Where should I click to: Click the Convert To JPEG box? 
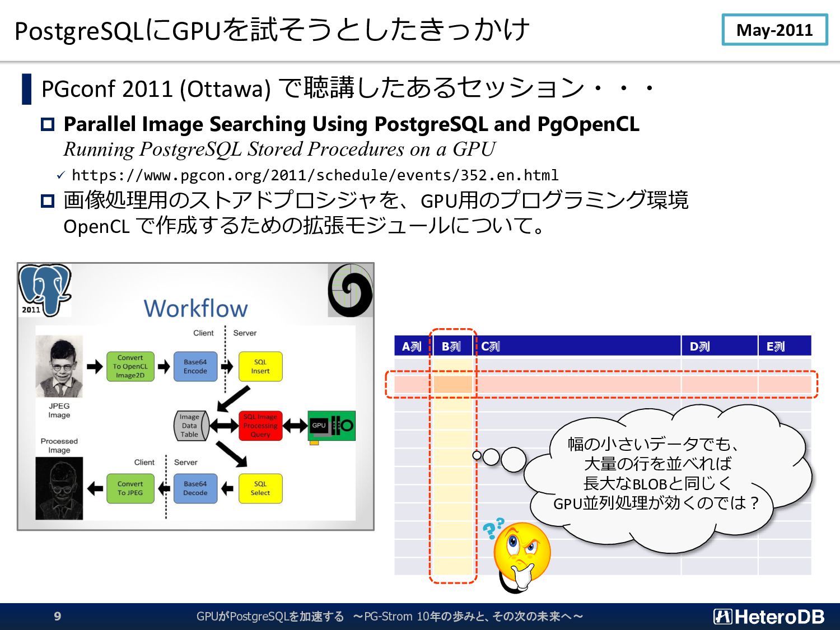(130, 488)
